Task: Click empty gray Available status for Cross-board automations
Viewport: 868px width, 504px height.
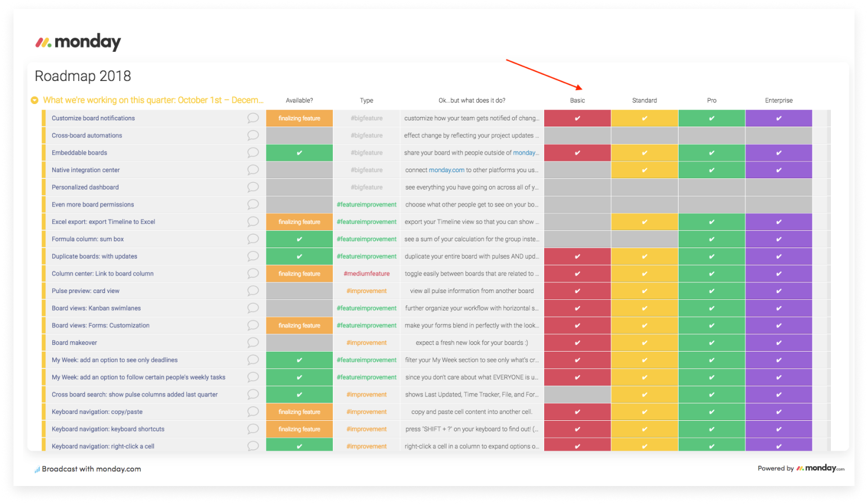Action: 299,136
